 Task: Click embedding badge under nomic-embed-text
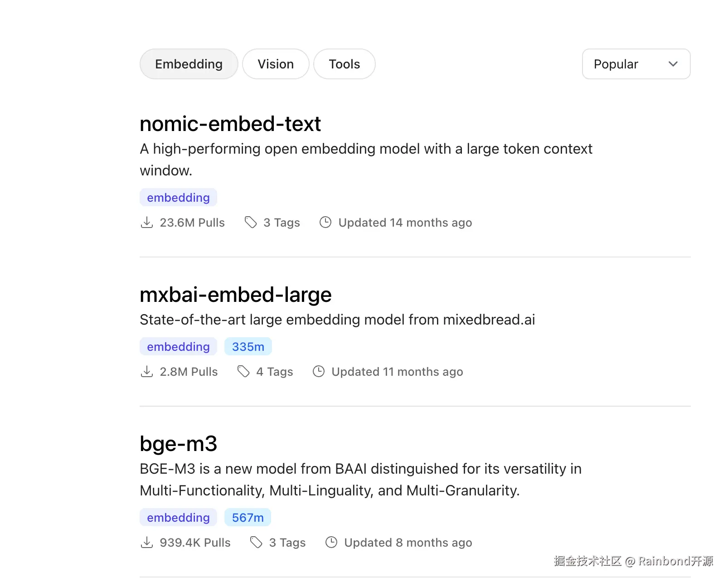pyautogui.click(x=178, y=198)
